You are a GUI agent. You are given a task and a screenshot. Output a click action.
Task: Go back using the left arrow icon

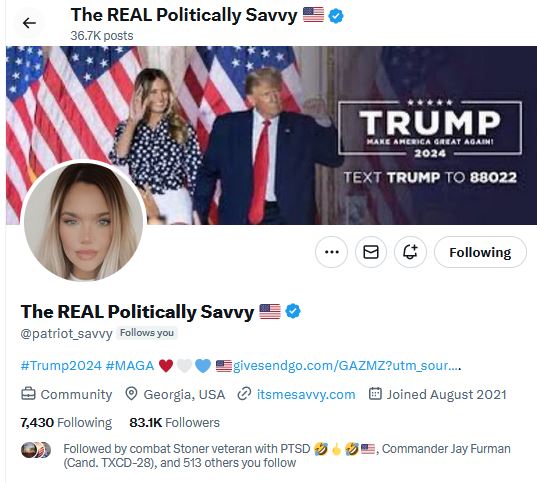click(x=29, y=23)
